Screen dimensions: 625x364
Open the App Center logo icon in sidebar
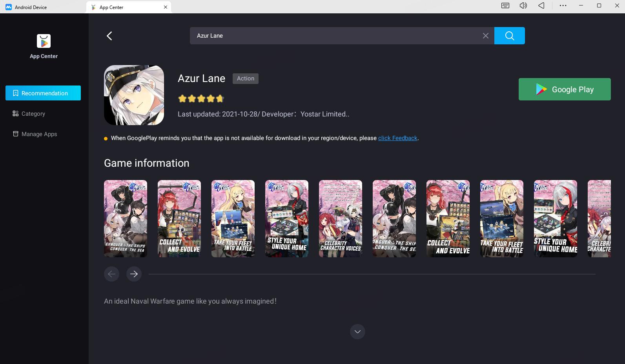click(44, 41)
